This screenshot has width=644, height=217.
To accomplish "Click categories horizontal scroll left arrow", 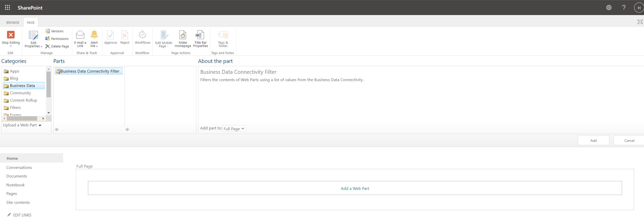I will 4,118.
